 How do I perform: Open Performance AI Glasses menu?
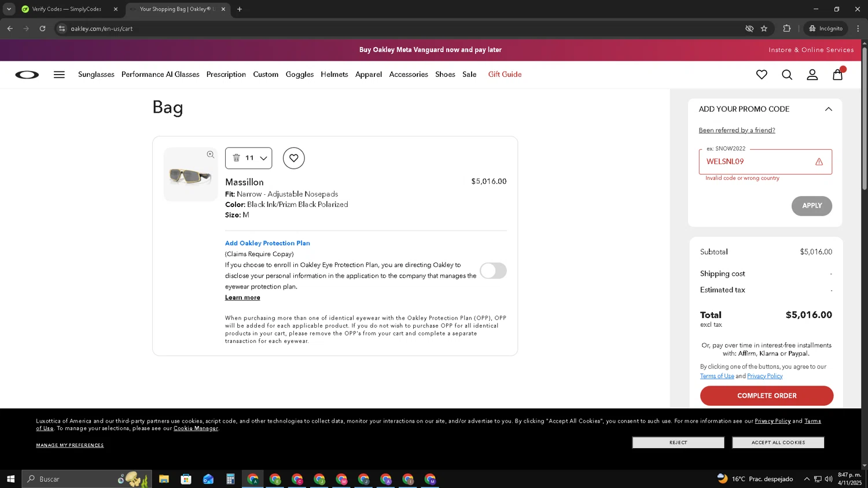point(160,75)
